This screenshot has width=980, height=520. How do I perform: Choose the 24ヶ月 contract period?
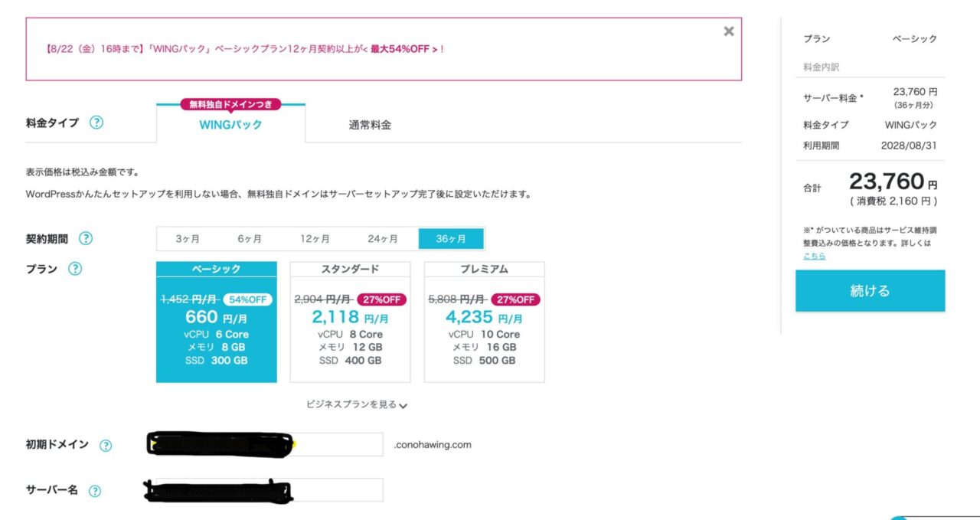tap(383, 239)
